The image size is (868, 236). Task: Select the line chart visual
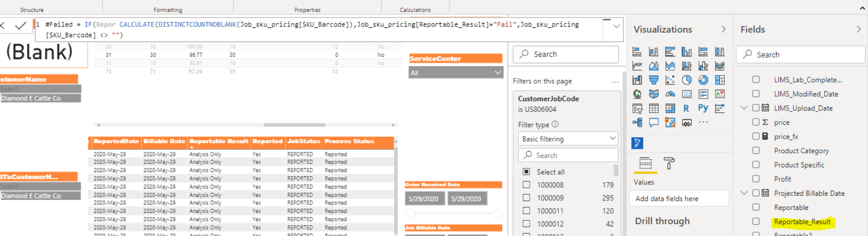click(x=637, y=66)
